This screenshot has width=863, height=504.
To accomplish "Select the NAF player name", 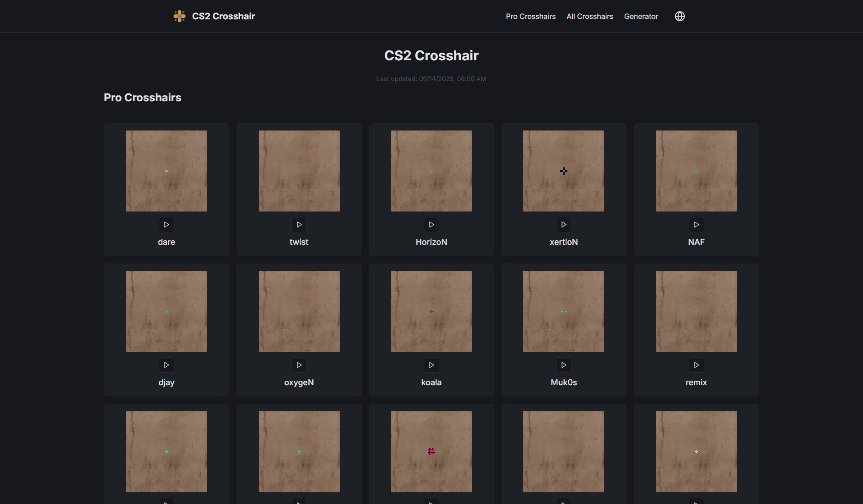I will (x=697, y=242).
